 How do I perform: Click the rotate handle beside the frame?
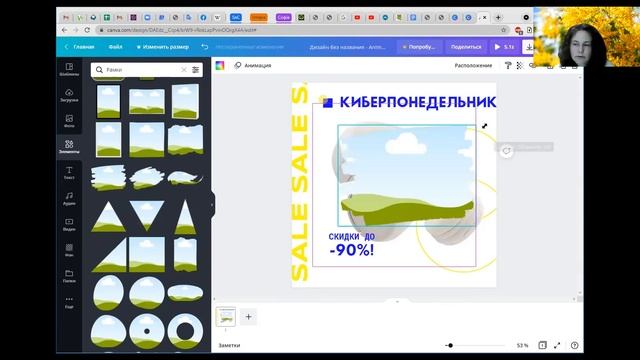(507, 151)
